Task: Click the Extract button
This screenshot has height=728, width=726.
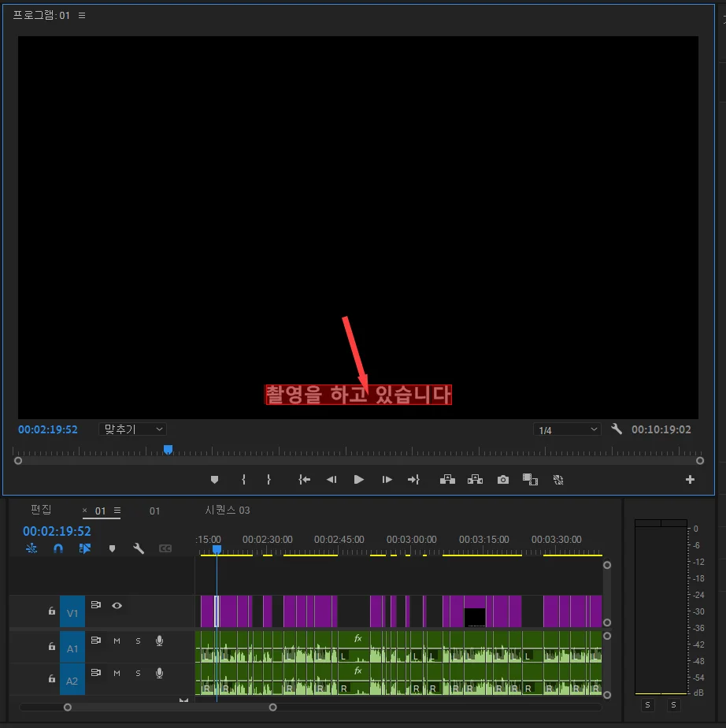Action: pyautogui.click(x=475, y=480)
